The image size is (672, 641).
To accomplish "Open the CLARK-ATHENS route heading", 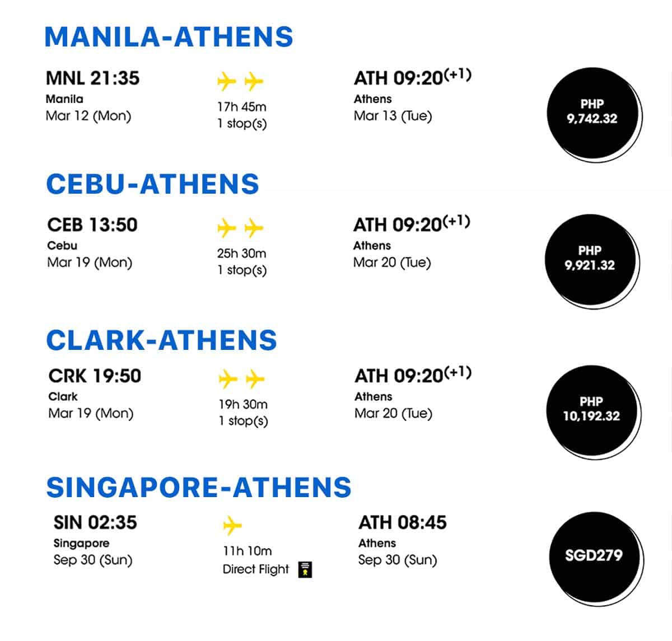I will 161,340.
